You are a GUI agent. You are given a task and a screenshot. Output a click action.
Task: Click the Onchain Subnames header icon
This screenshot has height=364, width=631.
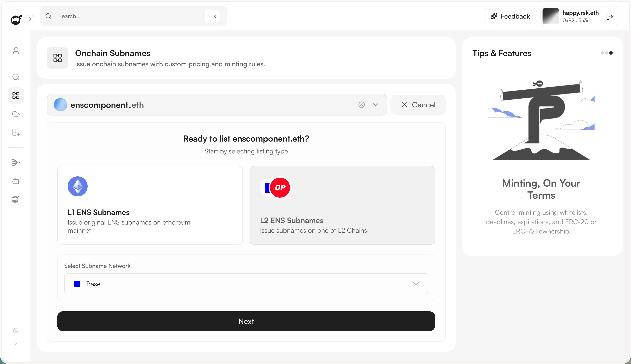58,58
